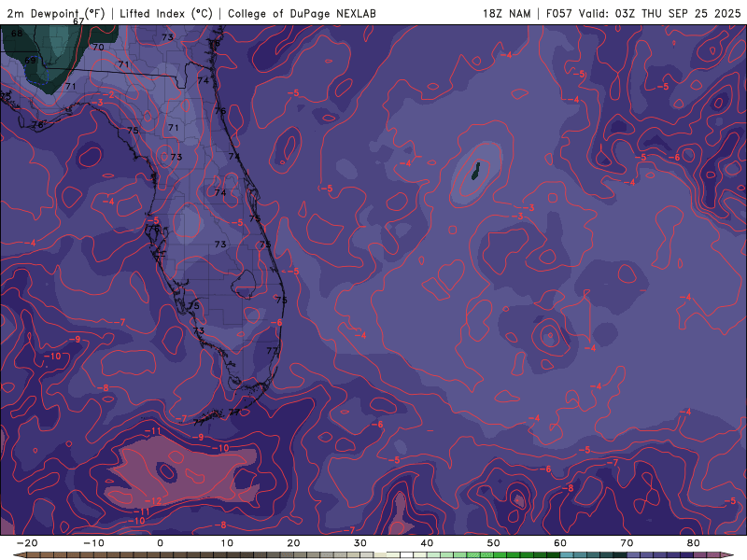This screenshot has width=747, height=560.
Task: Click the "20" color scale label
Action: (293, 543)
